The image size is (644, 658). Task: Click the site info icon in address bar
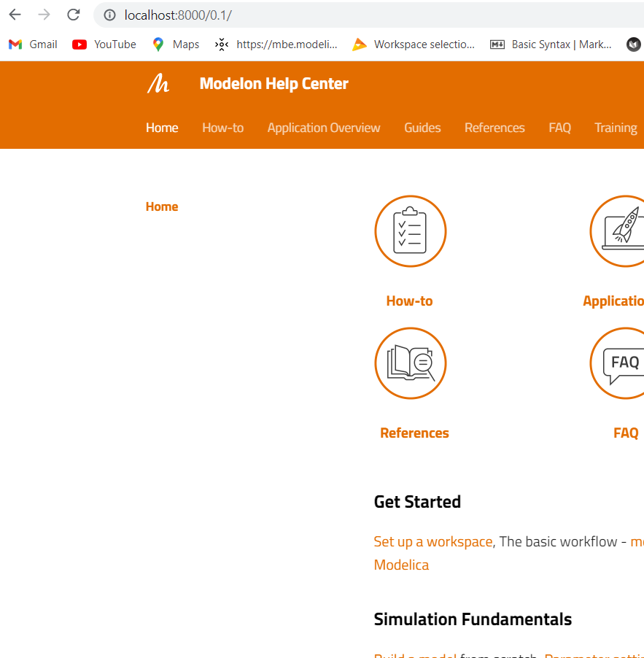[x=110, y=15]
